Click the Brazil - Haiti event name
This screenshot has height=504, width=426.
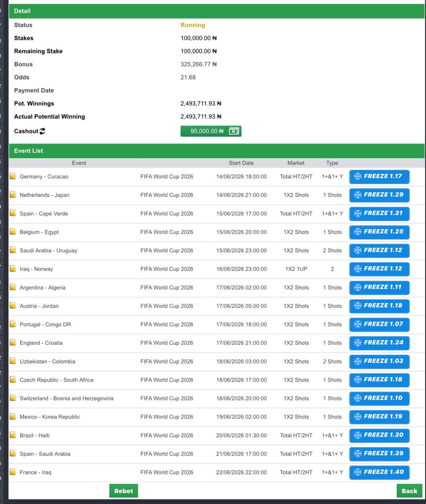pyautogui.click(x=35, y=435)
